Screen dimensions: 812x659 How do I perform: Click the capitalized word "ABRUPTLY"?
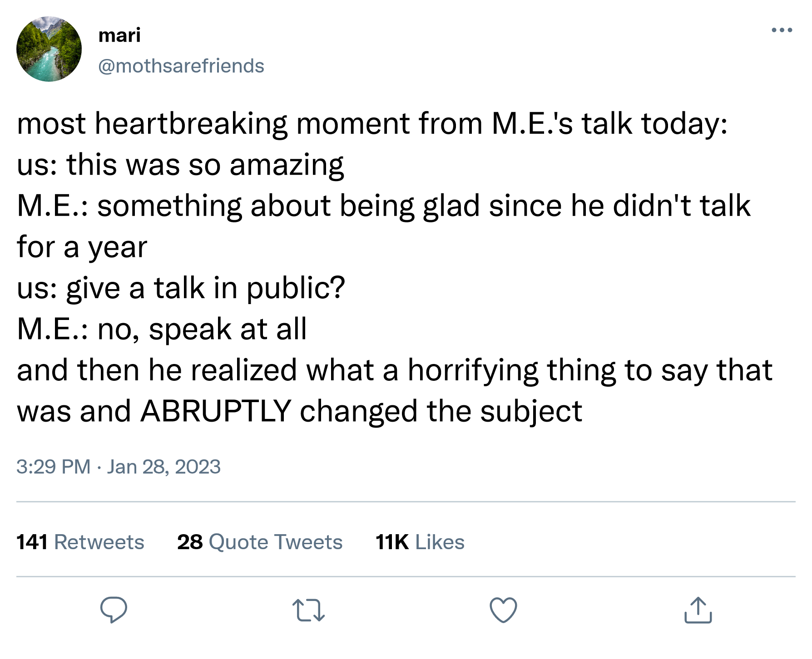[x=216, y=411]
